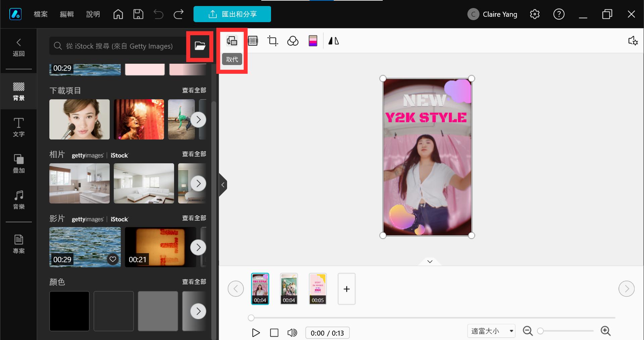The width and height of the screenshot is (644, 340).
Task: Zoom in with the plus magnifier
Action: tap(605, 331)
